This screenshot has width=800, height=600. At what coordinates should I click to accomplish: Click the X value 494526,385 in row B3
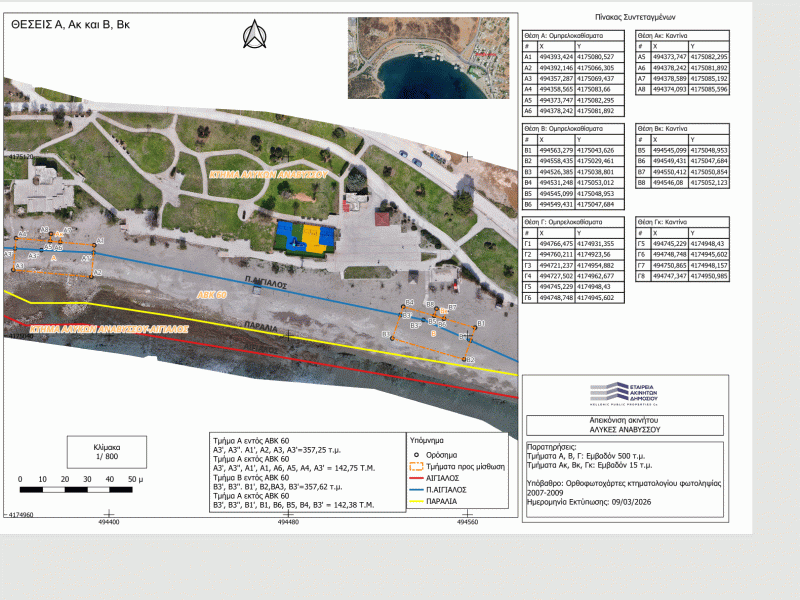(556, 172)
